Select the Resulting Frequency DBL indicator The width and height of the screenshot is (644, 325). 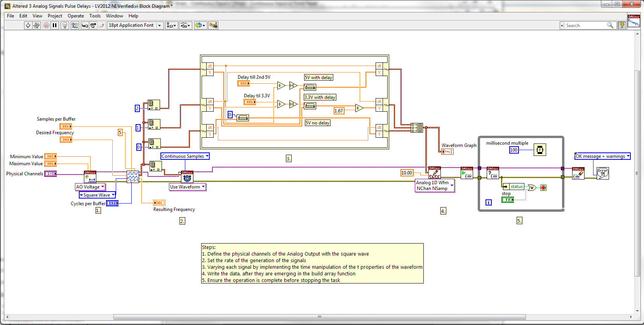click(159, 203)
